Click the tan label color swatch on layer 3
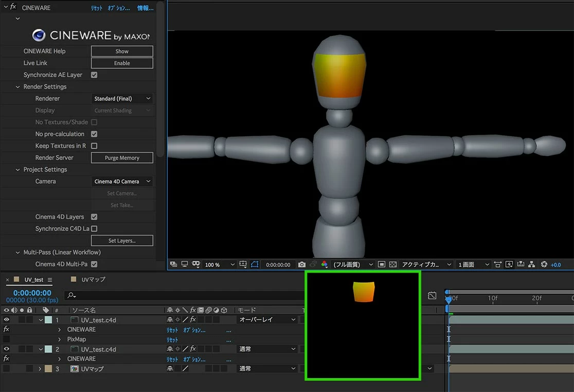 48,368
